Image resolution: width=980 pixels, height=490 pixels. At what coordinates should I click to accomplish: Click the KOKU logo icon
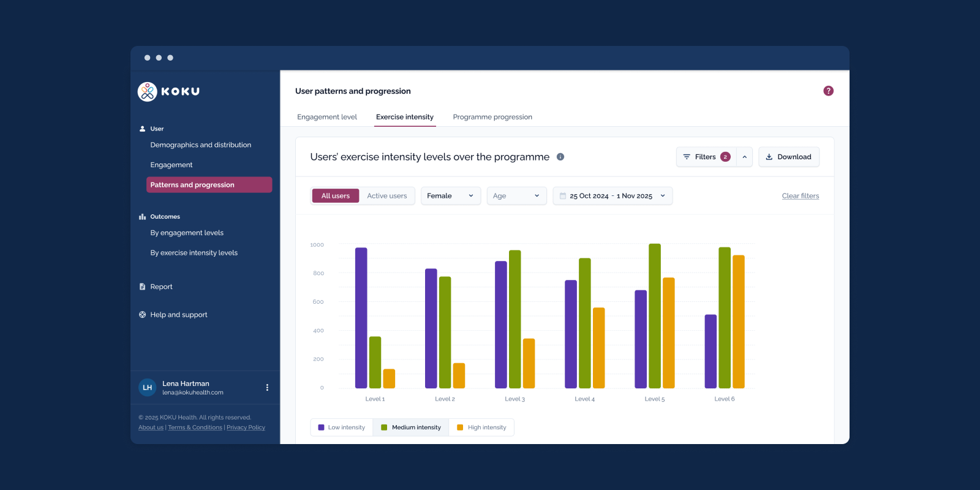pos(147,92)
